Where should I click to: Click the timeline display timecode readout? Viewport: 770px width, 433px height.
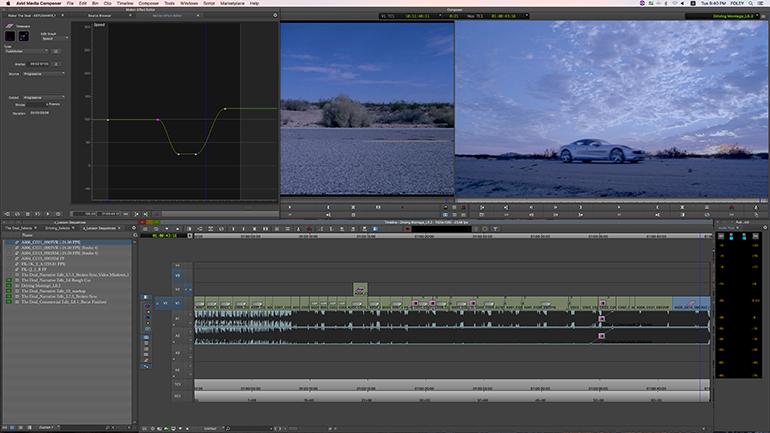click(163, 236)
